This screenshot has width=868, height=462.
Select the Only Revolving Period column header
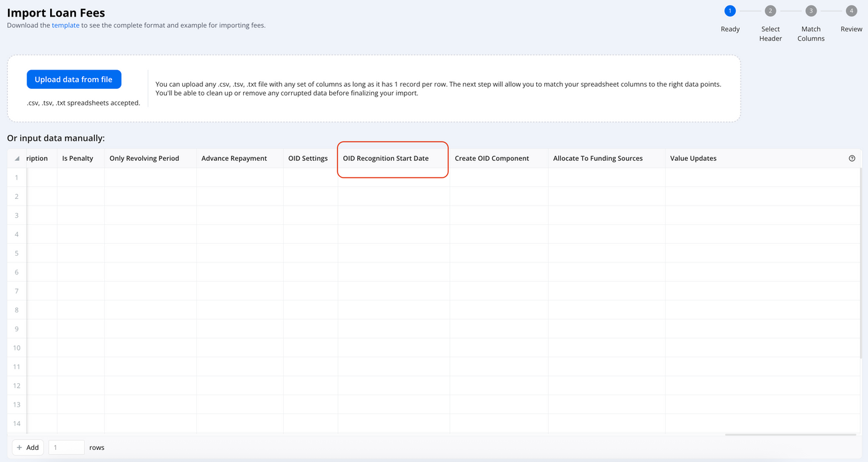click(x=144, y=158)
